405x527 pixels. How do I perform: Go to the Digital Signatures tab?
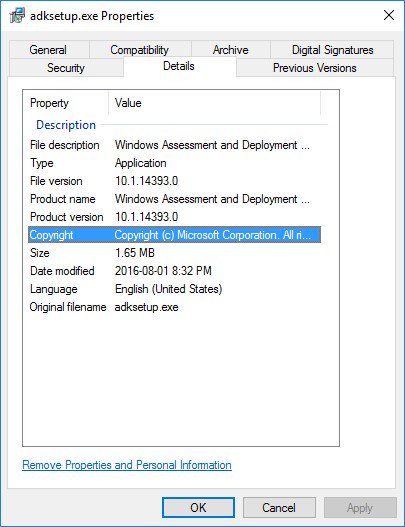coord(332,50)
